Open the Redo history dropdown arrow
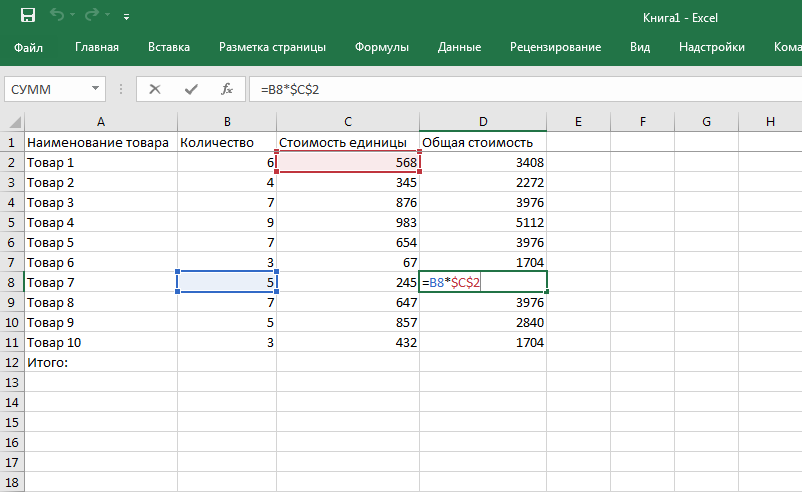The height and width of the screenshot is (492, 802). coord(108,15)
